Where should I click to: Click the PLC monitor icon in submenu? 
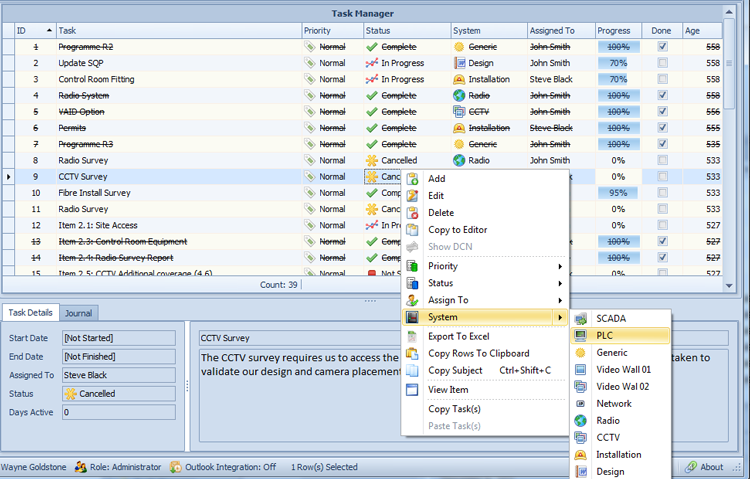[x=581, y=335]
